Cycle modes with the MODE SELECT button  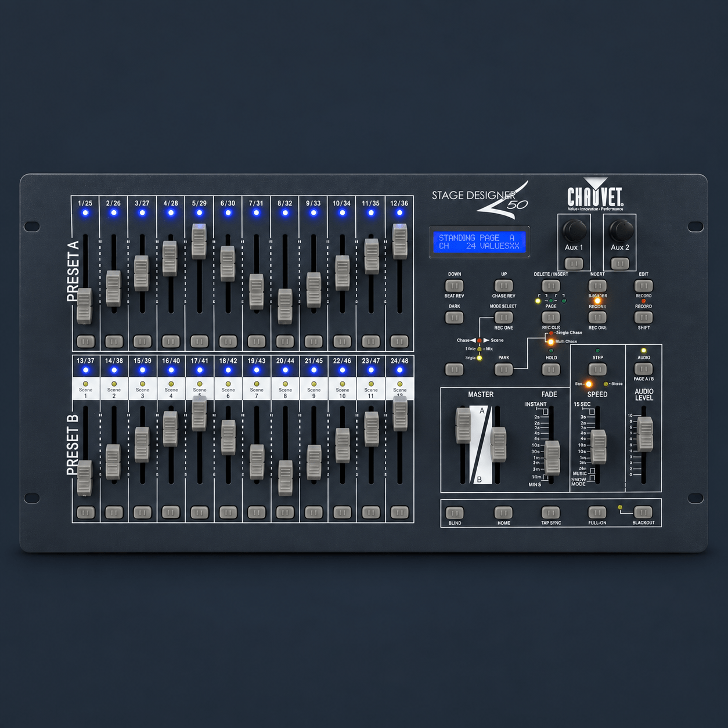coord(504,318)
